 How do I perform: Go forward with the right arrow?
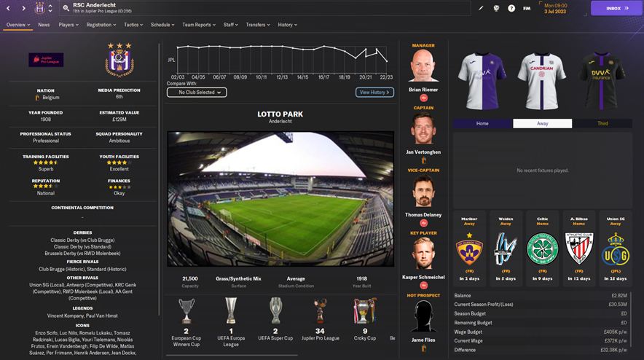23,8
